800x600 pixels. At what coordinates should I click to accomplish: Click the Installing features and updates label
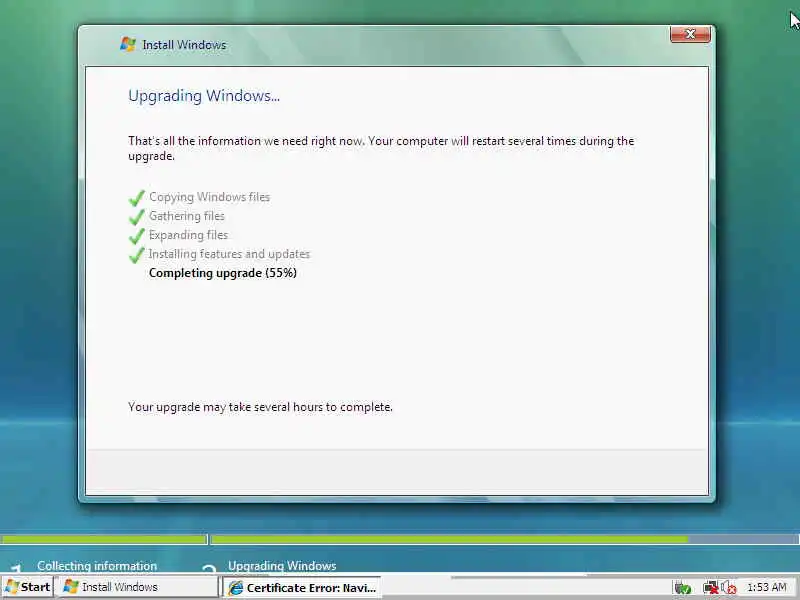click(229, 254)
